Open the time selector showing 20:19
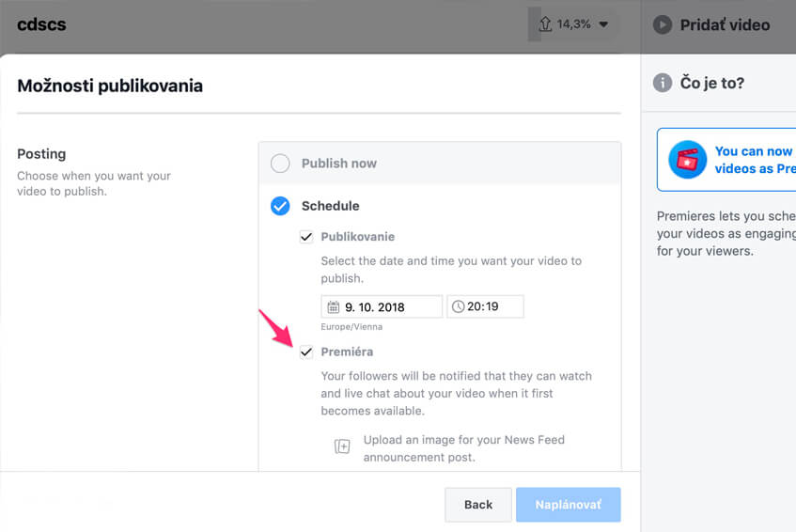 (x=485, y=306)
